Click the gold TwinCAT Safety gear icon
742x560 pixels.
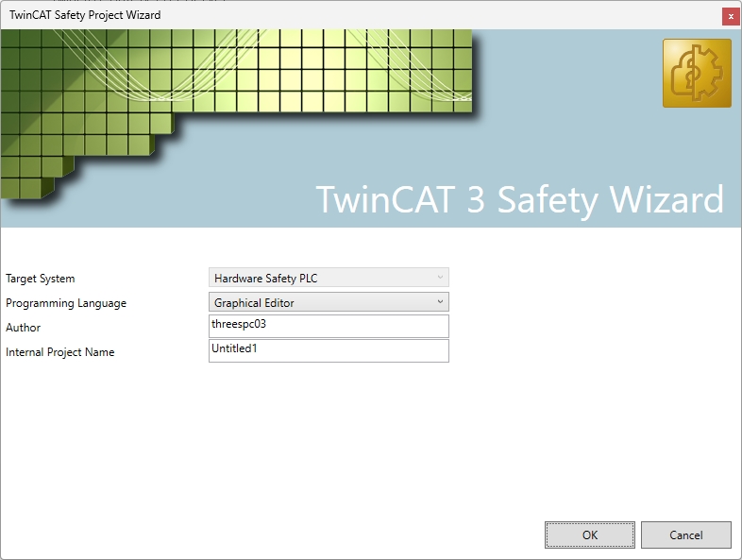coord(697,74)
